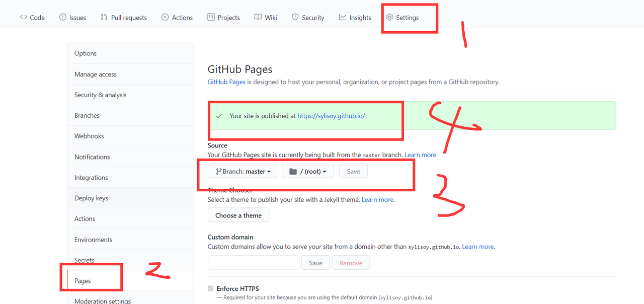
Task: Click the Source section label
Action: coord(217,145)
